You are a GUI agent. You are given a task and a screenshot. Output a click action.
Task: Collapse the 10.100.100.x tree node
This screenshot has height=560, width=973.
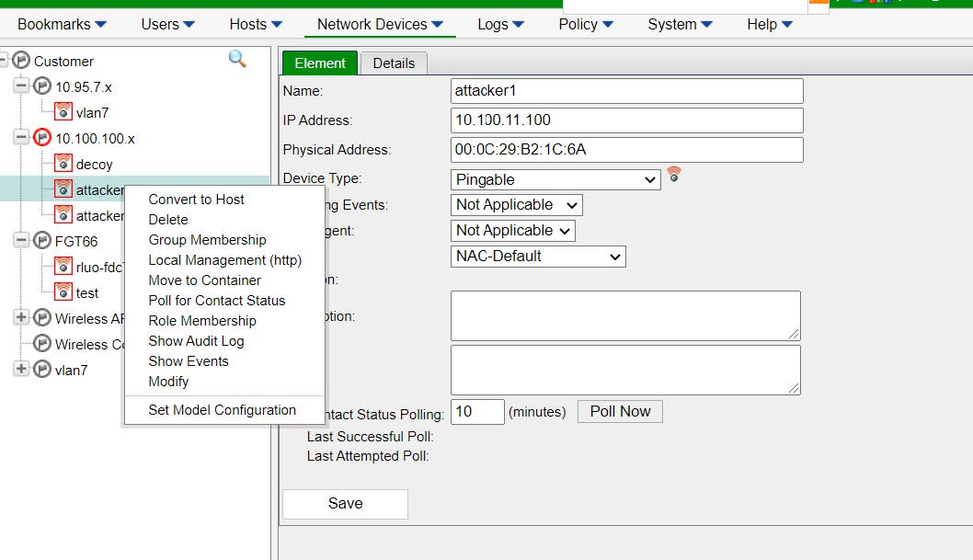[x=21, y=138]
